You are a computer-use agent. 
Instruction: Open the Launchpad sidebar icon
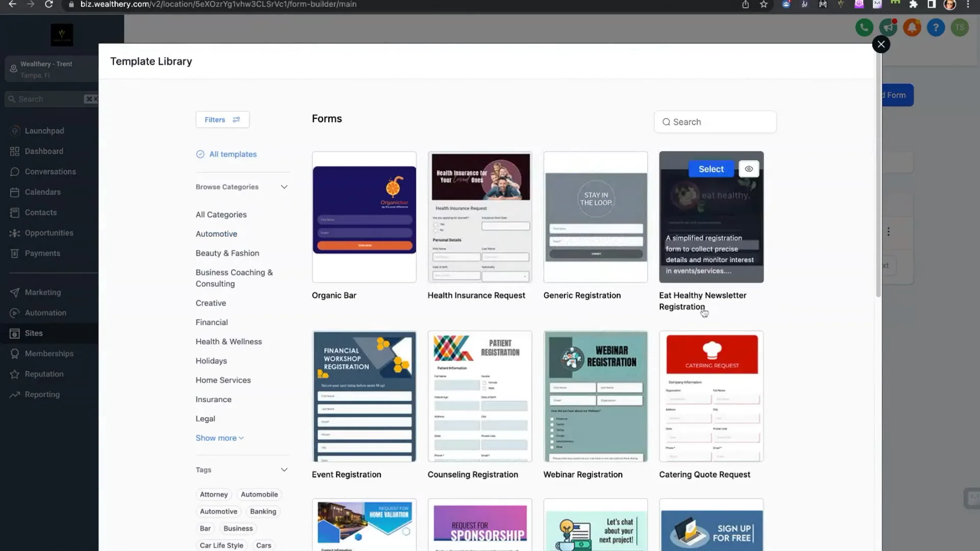15,131
